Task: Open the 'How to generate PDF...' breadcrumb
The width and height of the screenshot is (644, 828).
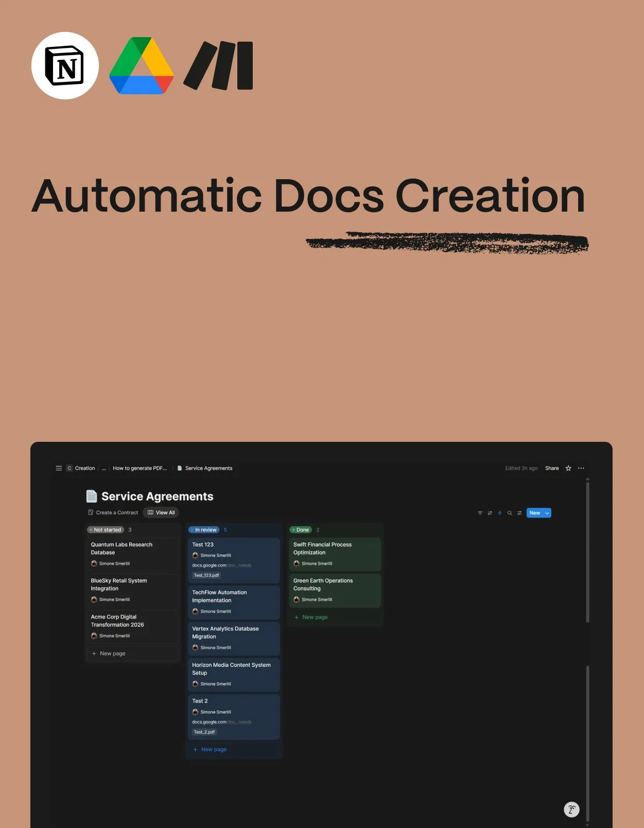Action: 140,468
